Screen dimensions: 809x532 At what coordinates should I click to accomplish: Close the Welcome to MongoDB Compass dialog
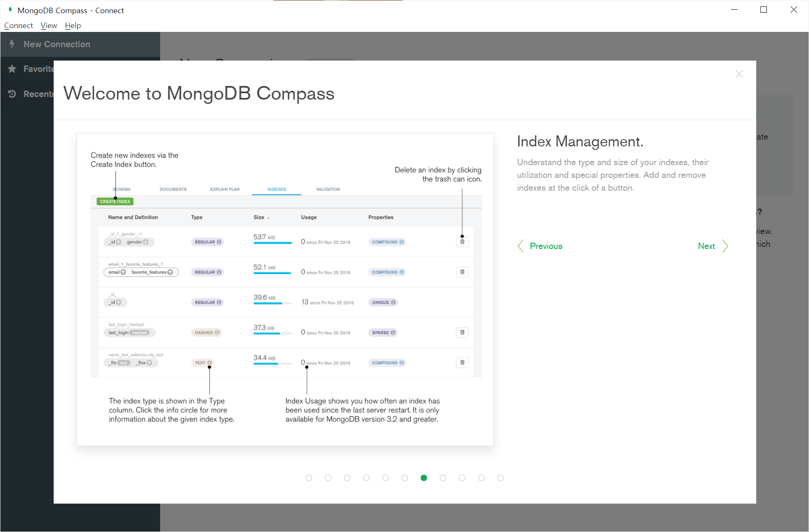739,74
